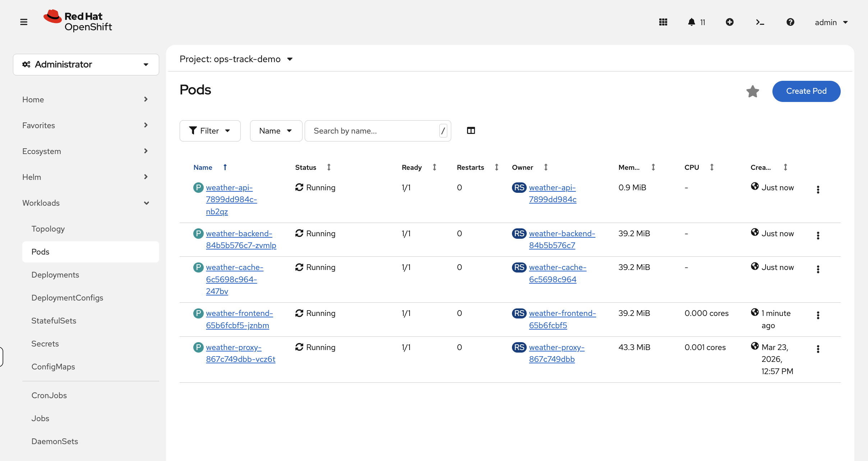Screen dimensions: 868x461
Task: Open the Administrator perspective dropdown
Action: (86, 65)
